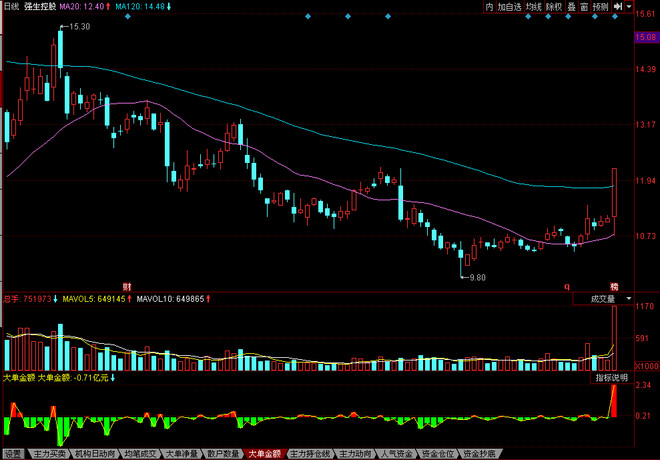660x460 pixels.
Task: Click the 15.30 high price label
Action: (80, 27)
